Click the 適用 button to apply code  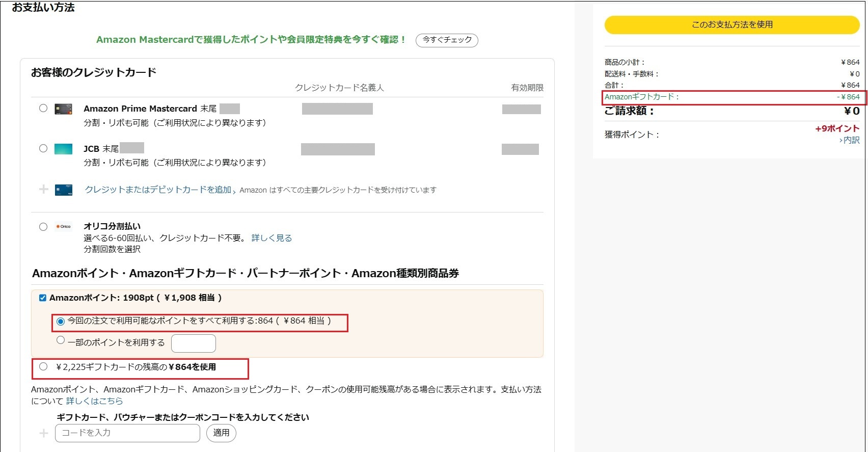(221, 433)
